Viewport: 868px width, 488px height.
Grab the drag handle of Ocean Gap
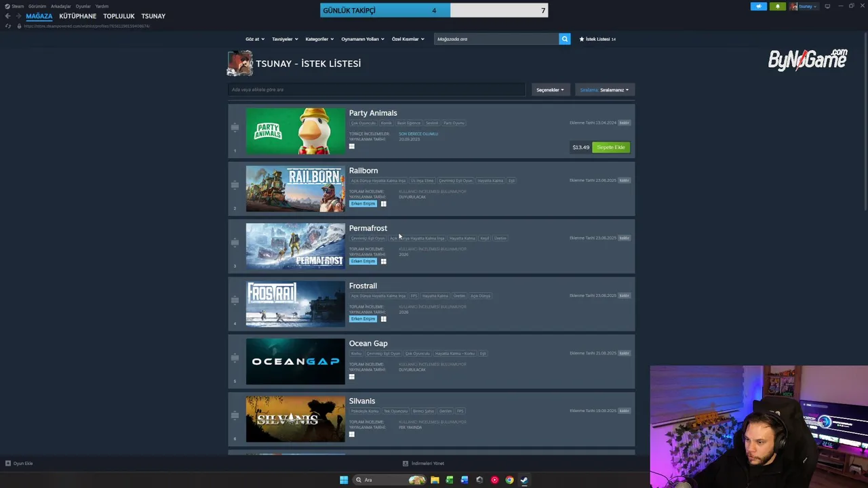[x=235, y=358]
